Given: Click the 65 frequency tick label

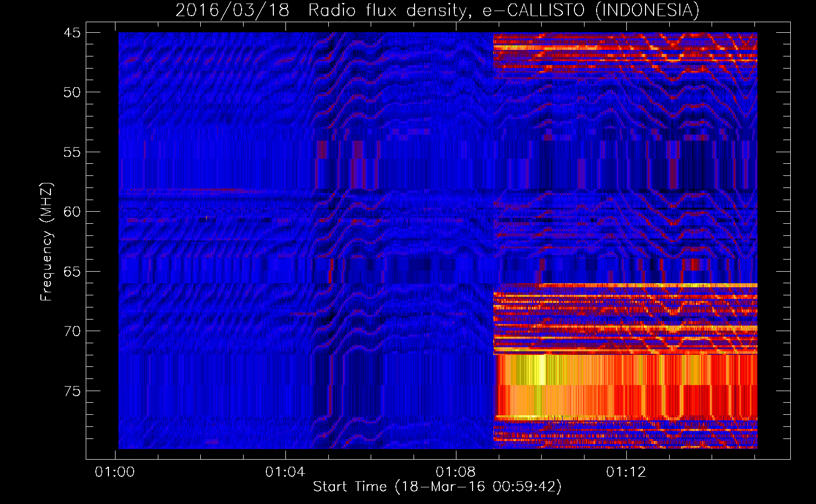Looking at the screenshot, I should 72,272.
